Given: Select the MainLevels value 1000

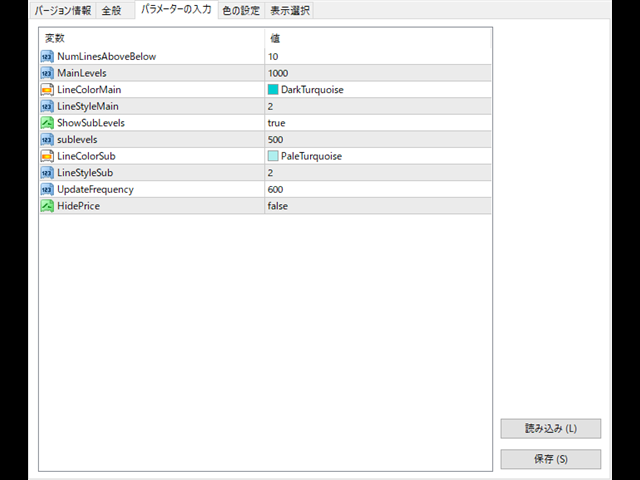Looking at the screenshot, I should [278, 73].
